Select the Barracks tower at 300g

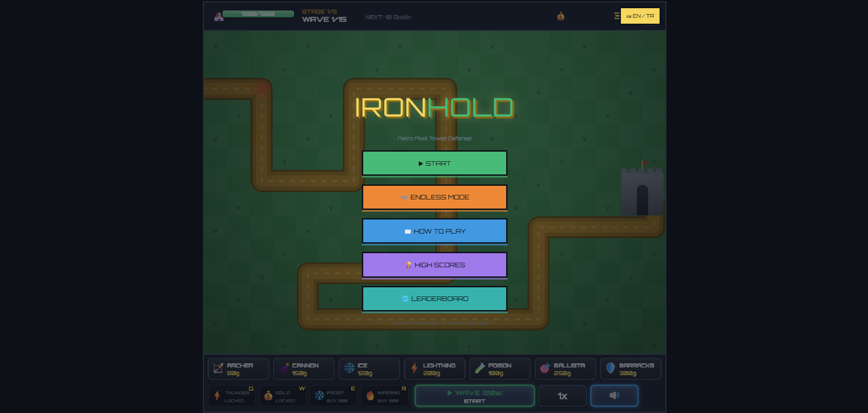pyautogui.click(x=630, y=369)
